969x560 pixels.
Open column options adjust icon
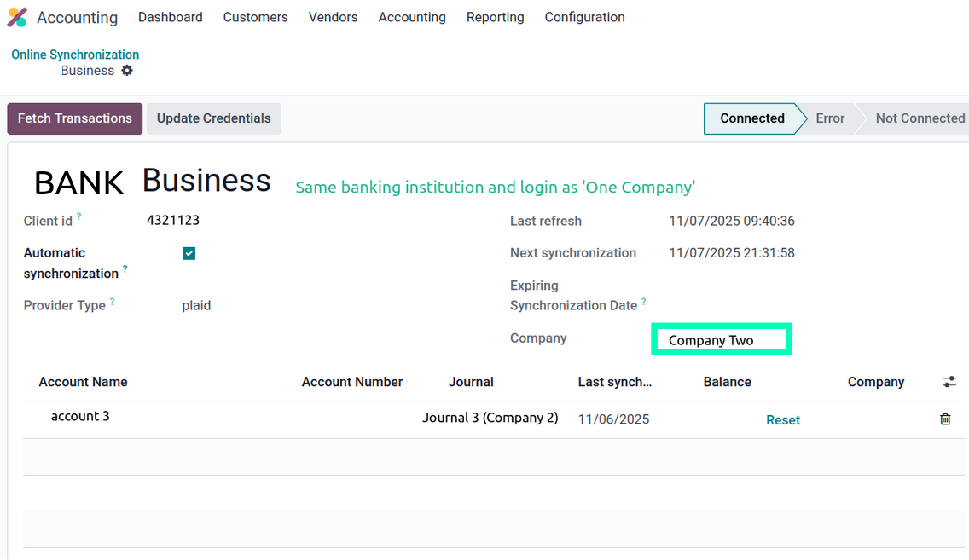click(x=949, y=382)
